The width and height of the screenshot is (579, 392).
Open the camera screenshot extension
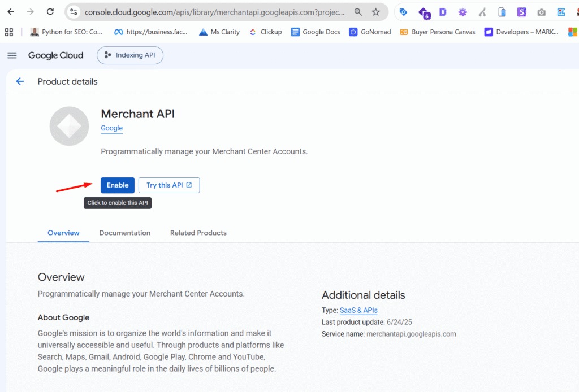click(541, 12)
